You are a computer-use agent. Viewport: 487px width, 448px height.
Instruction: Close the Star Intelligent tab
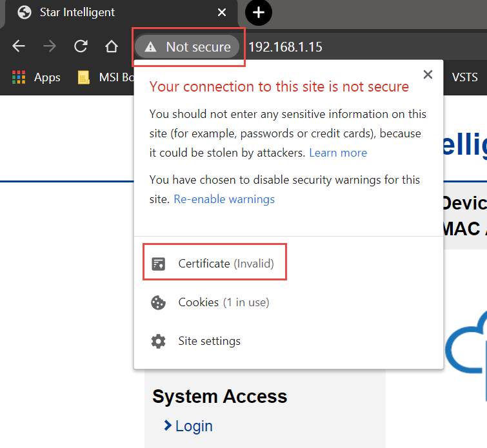pyautogui.click(x=222, y=12)
